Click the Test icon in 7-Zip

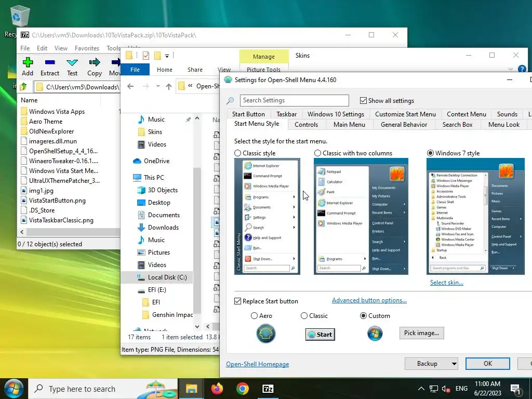[x=72, y=62]
